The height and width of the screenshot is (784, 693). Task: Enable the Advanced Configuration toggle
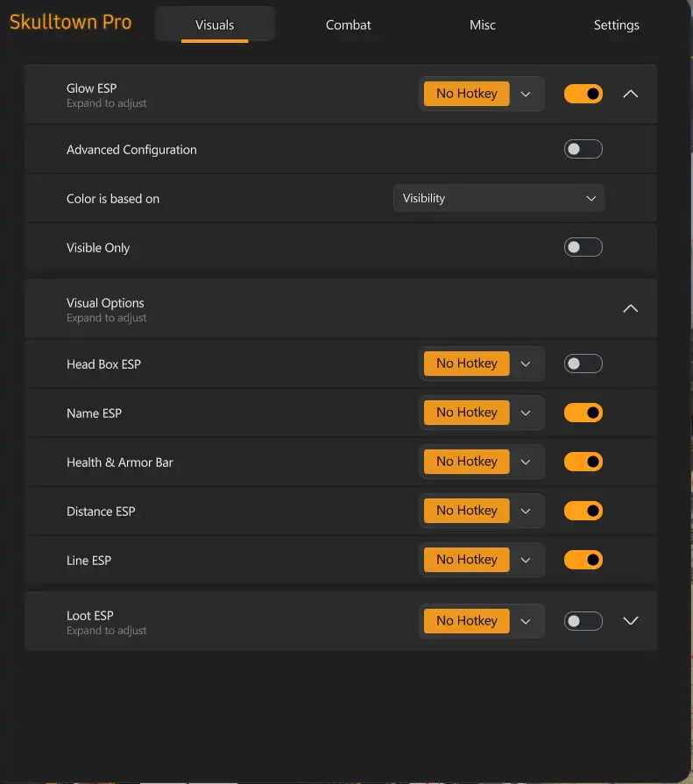(583, 150)
